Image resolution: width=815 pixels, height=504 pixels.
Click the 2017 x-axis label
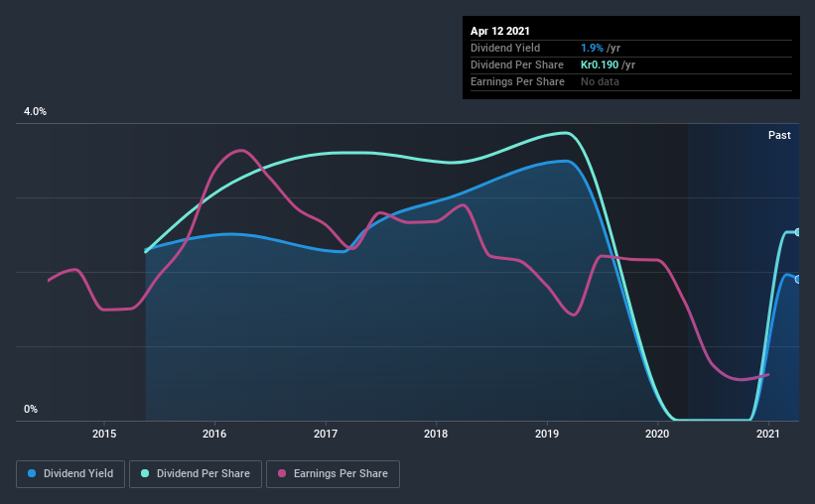tap(326, 434)
